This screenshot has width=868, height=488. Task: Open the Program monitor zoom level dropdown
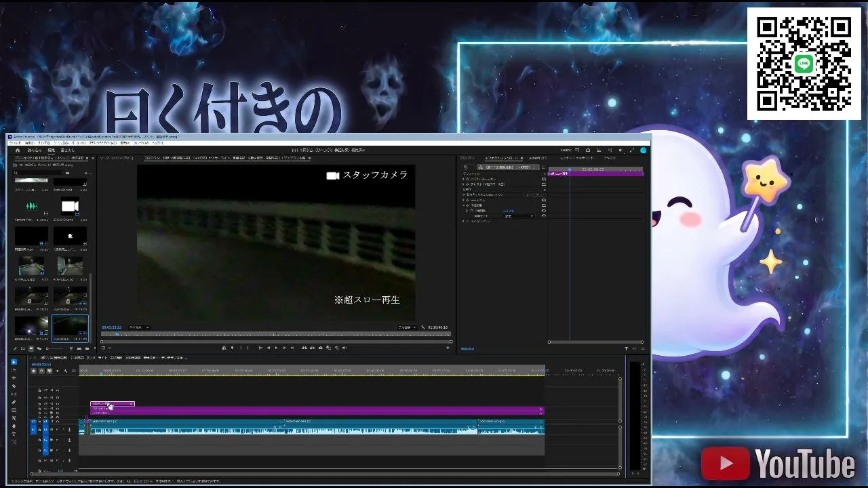(x=139, y=327)
